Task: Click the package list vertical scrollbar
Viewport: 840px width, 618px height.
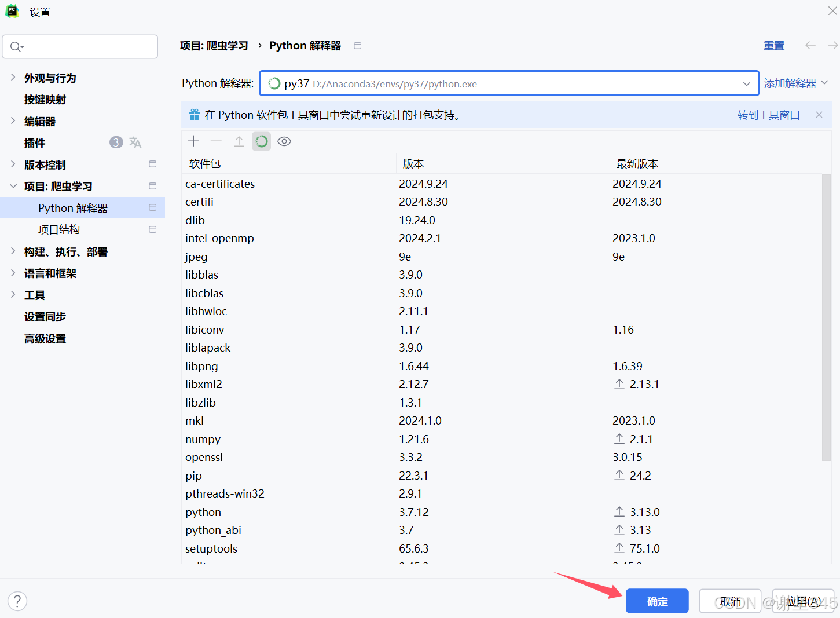Action: coord(826,317)
